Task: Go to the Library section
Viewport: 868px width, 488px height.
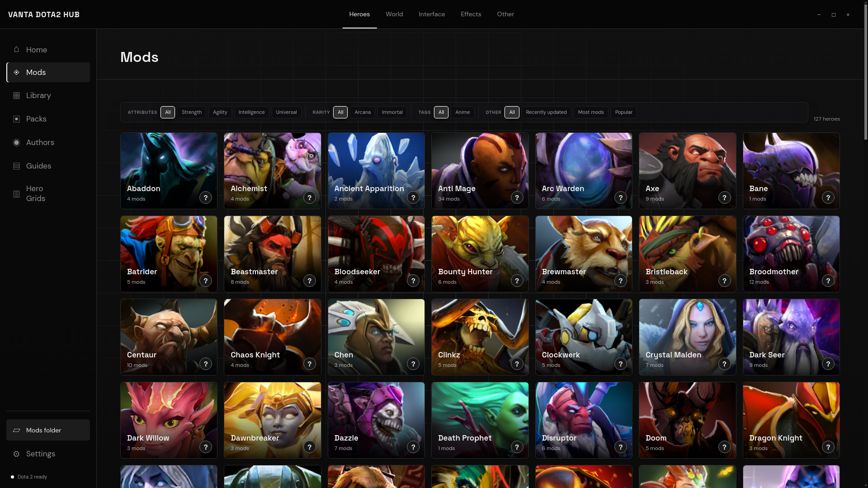Action: 48,95
